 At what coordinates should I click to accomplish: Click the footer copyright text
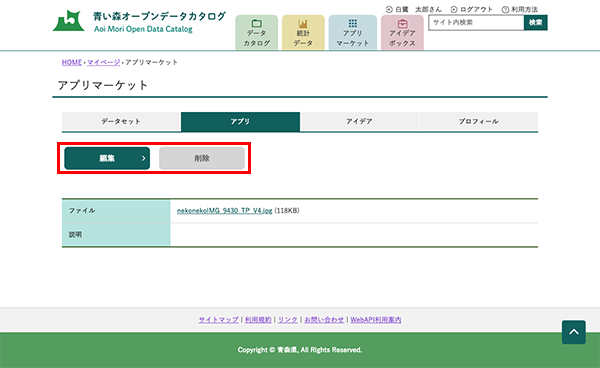pos(300,350)
